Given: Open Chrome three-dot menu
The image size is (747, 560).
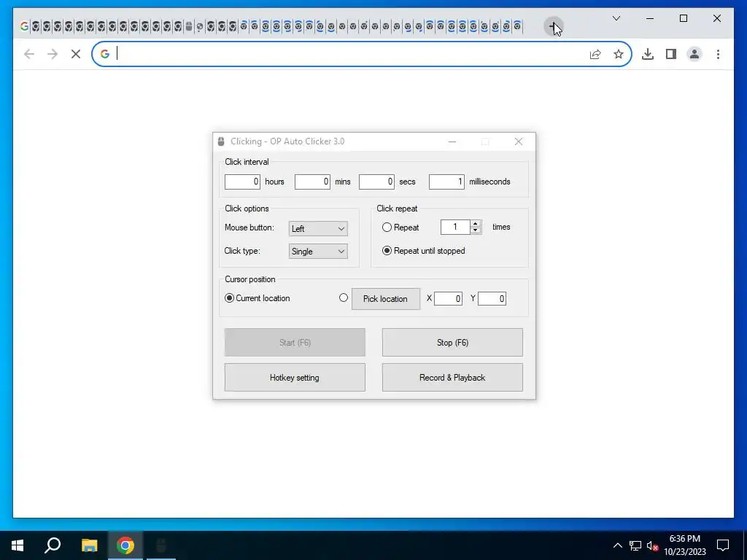Looking at the screenshot, I should [x=718, y=54].
